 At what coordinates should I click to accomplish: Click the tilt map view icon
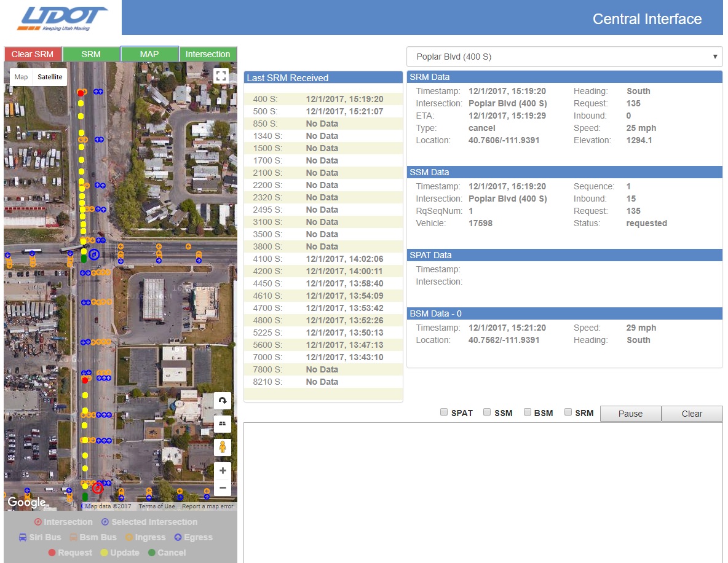[223, 423]
